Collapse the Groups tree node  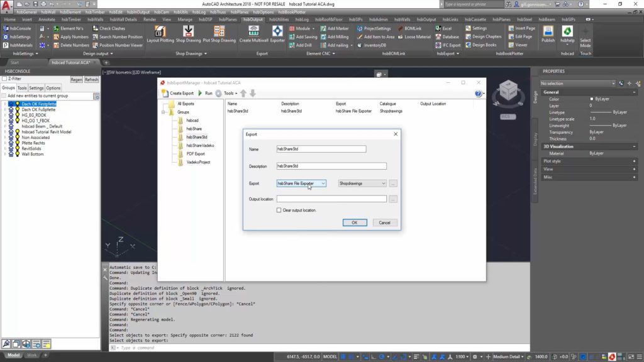click(164, 112)
